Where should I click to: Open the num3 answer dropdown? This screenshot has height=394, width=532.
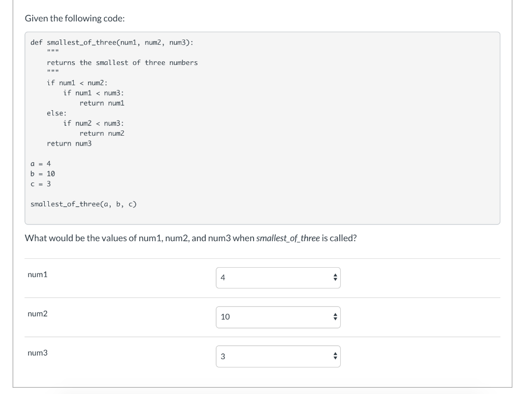278,356
